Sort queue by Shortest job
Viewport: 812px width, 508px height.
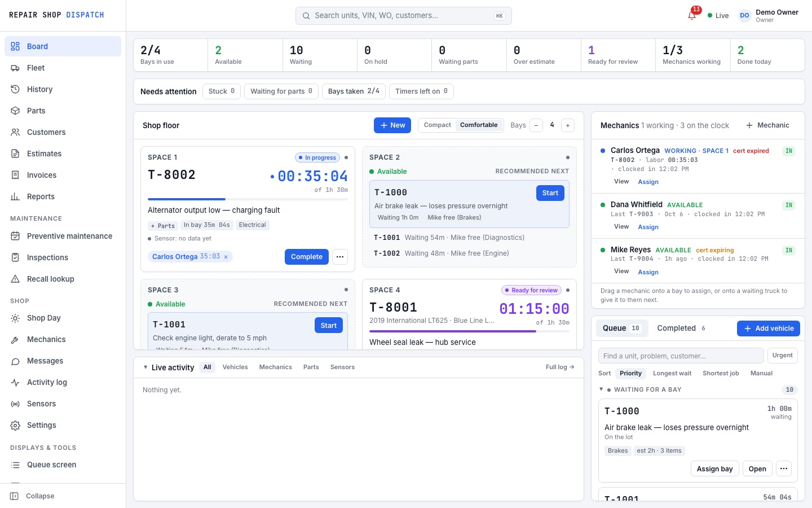coord(721,373)
